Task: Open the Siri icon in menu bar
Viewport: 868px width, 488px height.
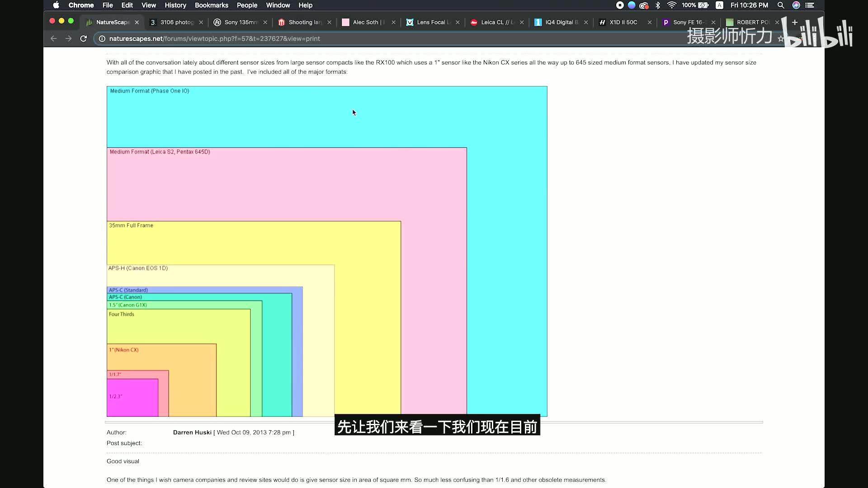Action: [796, 5]
